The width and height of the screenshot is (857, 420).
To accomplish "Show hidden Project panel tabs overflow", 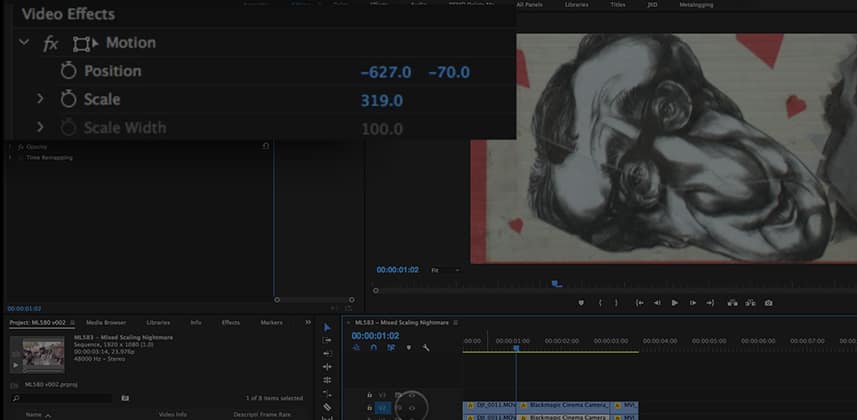I will pyautogui.click(x=308, y=323).
